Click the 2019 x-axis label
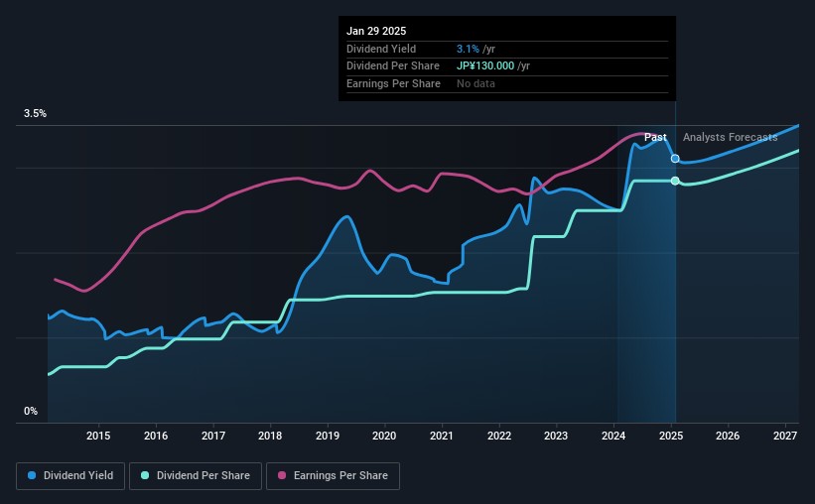 point(328,436)
